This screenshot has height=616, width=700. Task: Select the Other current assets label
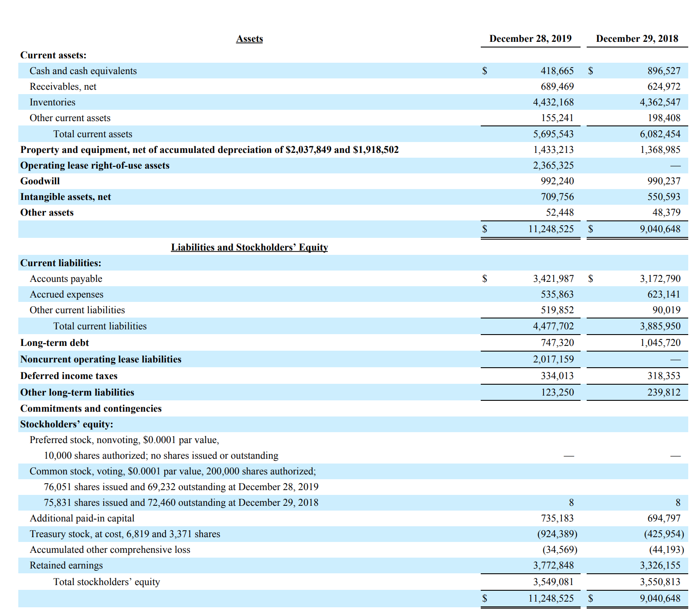[70, 118]
